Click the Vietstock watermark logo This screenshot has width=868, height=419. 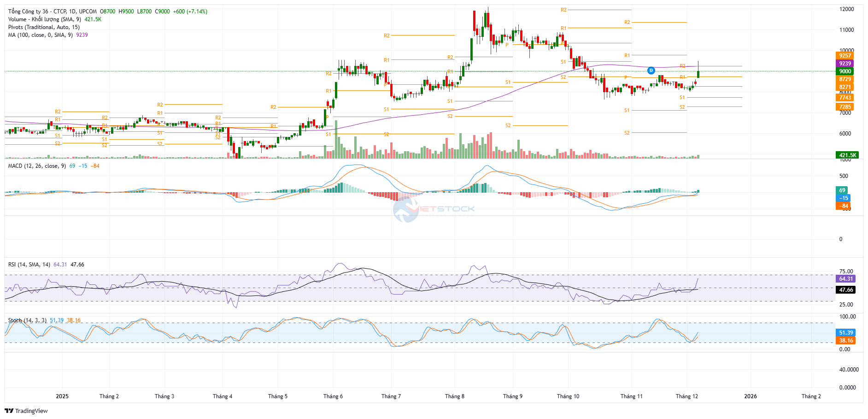[x=433, y=210]
